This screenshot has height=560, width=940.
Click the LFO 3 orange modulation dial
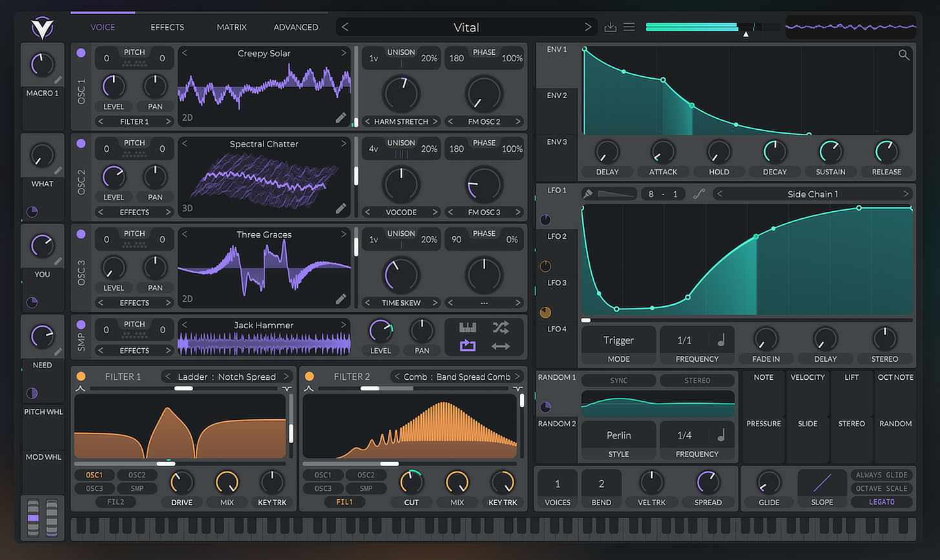545,312
